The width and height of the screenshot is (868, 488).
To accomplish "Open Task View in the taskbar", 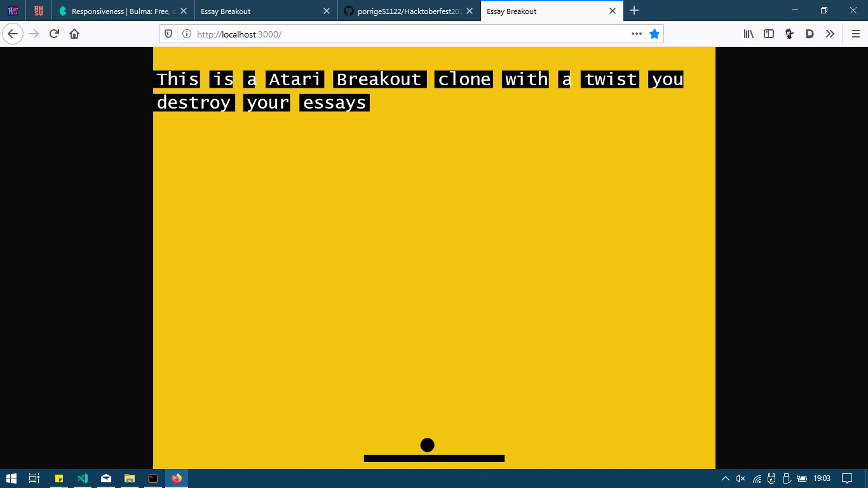I will click(34, 478).
